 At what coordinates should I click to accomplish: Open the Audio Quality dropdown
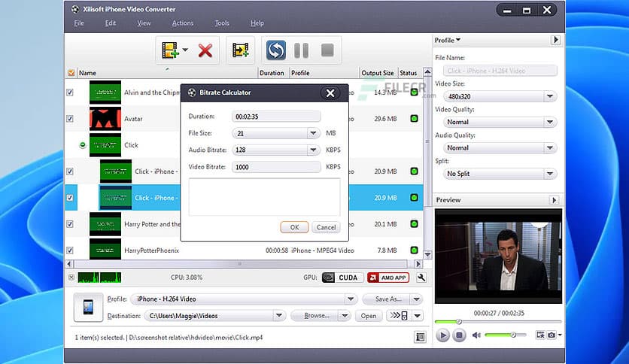[549, 148]
